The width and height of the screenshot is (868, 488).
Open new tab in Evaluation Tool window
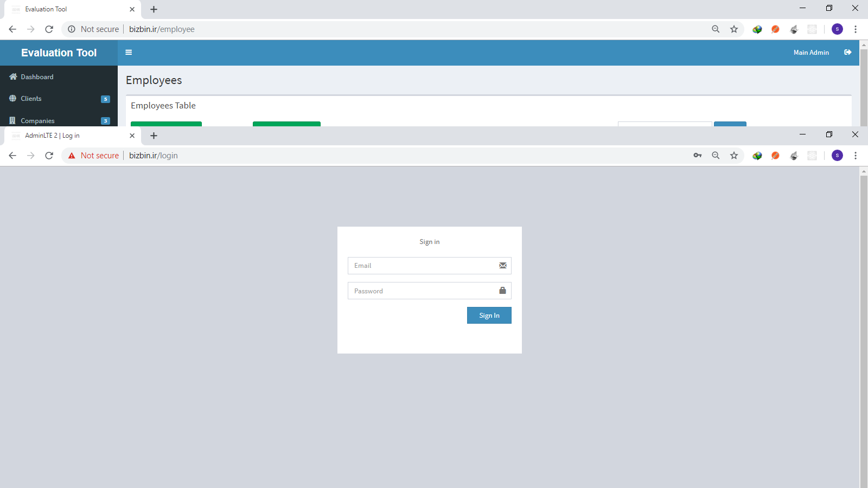154,9
